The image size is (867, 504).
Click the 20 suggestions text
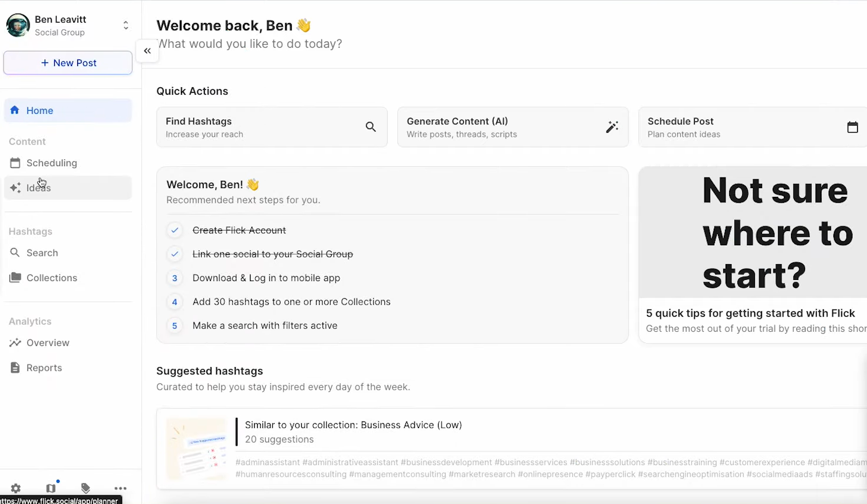click(279, 439)
